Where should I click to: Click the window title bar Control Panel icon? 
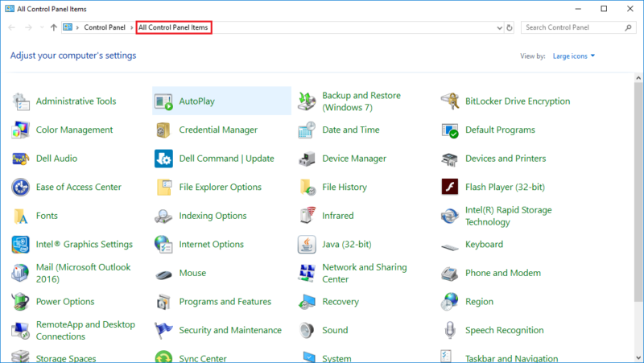pyautogui.click(x=10, y=9)
